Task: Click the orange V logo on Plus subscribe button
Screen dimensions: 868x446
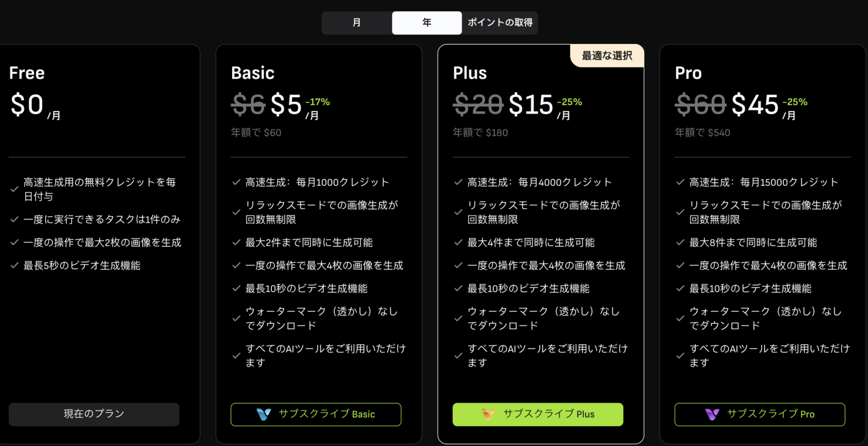Action: (x=488, y=414)
